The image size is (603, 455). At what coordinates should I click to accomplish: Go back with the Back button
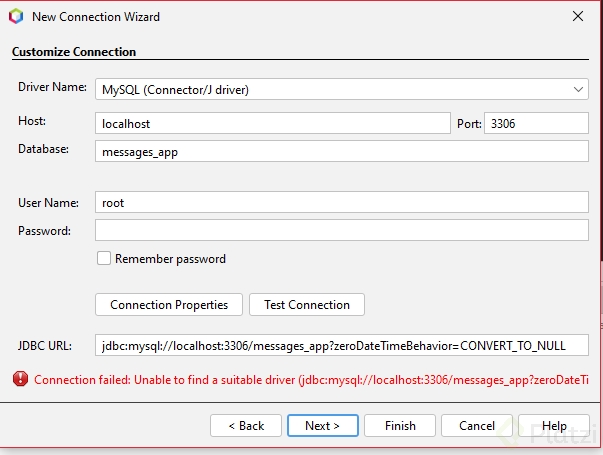click(246, 425)
